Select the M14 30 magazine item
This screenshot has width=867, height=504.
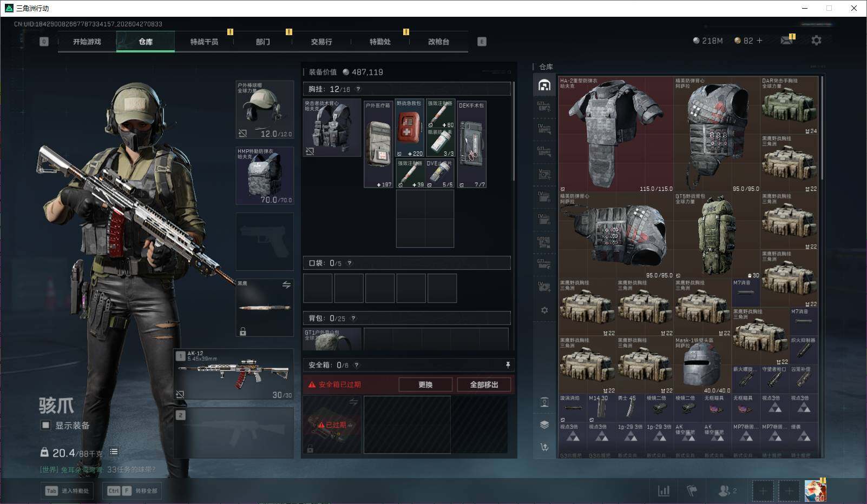pos(601,408)
